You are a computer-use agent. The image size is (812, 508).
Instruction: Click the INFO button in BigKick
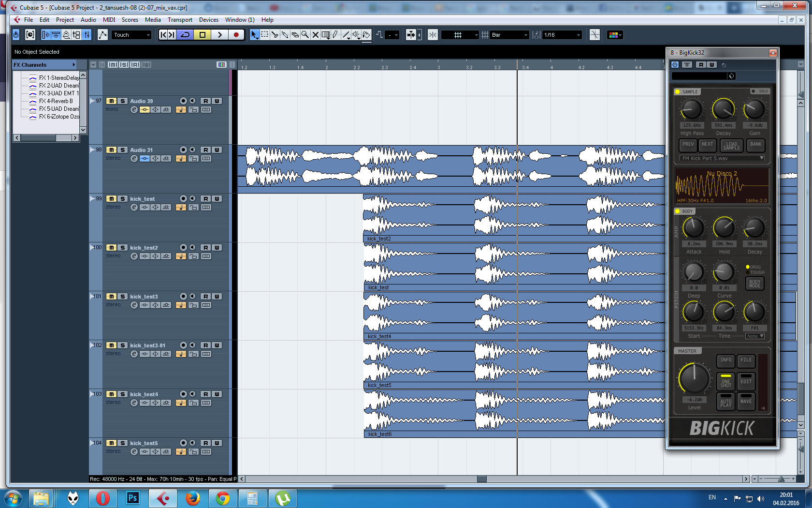tap(726, 360)
